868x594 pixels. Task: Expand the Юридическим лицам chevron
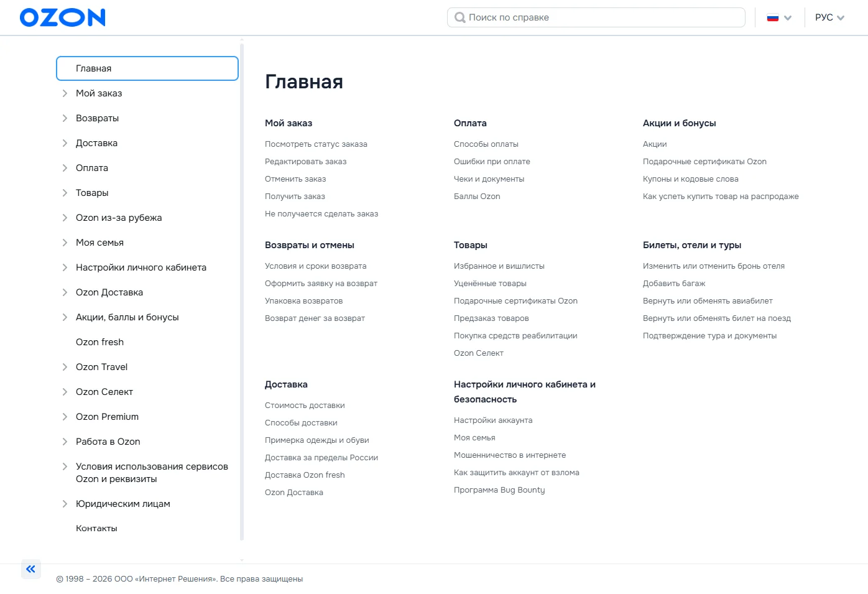tap(65, 504)
